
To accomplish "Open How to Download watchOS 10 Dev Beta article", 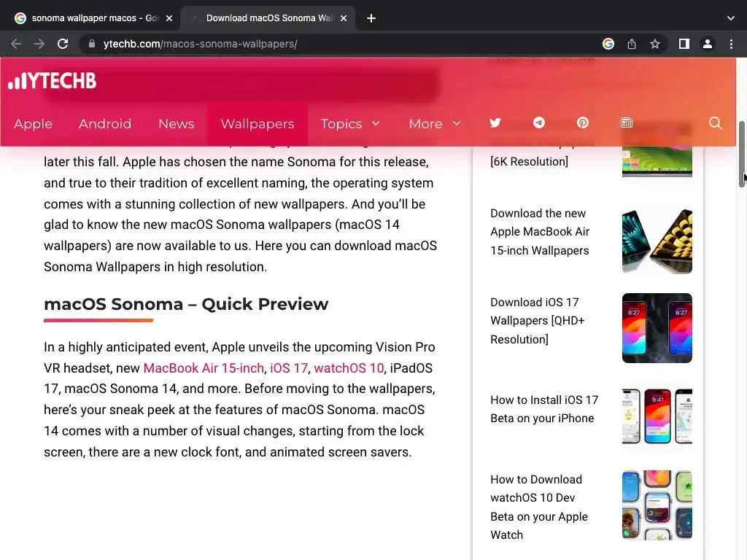I will click(x=539, y=507).
